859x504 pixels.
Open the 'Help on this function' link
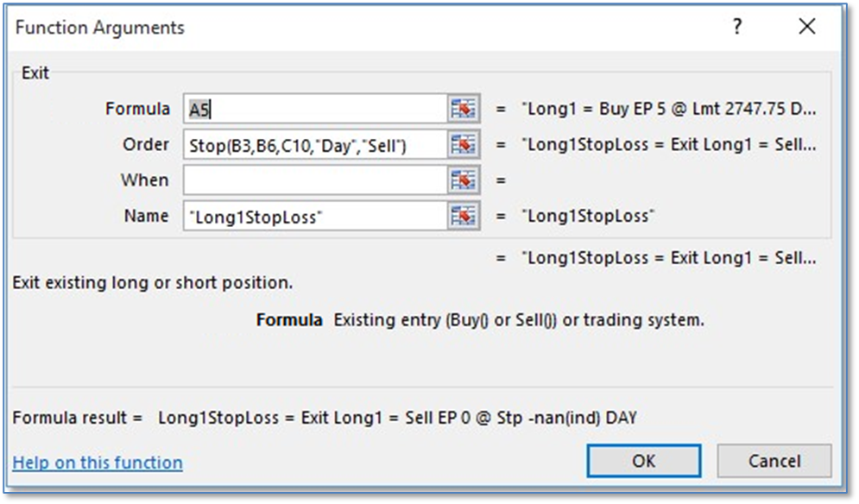tap(98, 463)
